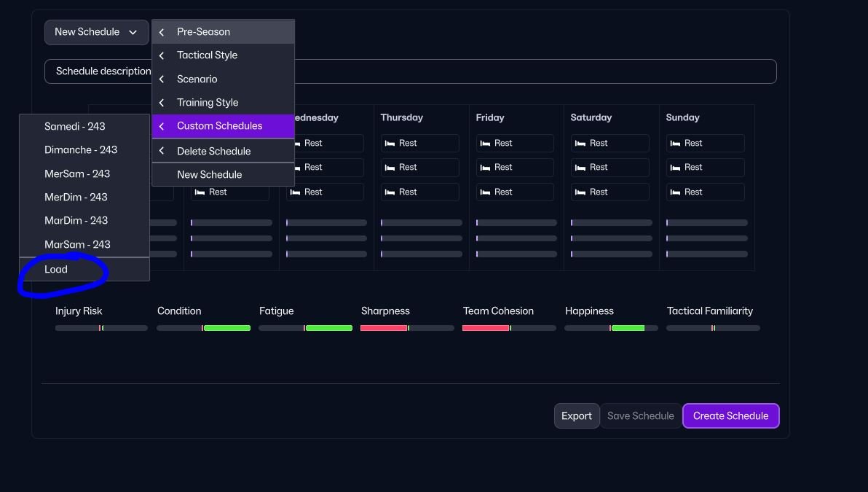Click the Happiness indicator bar
The height and width of the screenshot is (492, 868).
pyautogui.click(x=611, y=328)
